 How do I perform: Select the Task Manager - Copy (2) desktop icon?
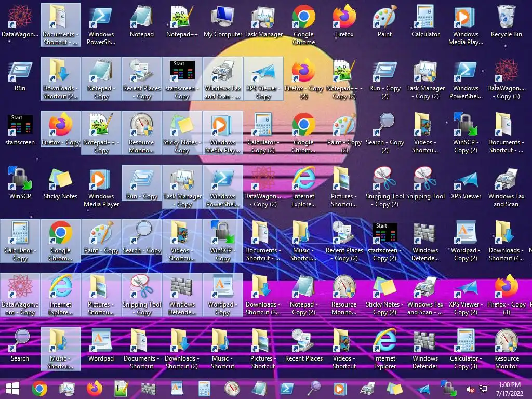coord(425,79)
